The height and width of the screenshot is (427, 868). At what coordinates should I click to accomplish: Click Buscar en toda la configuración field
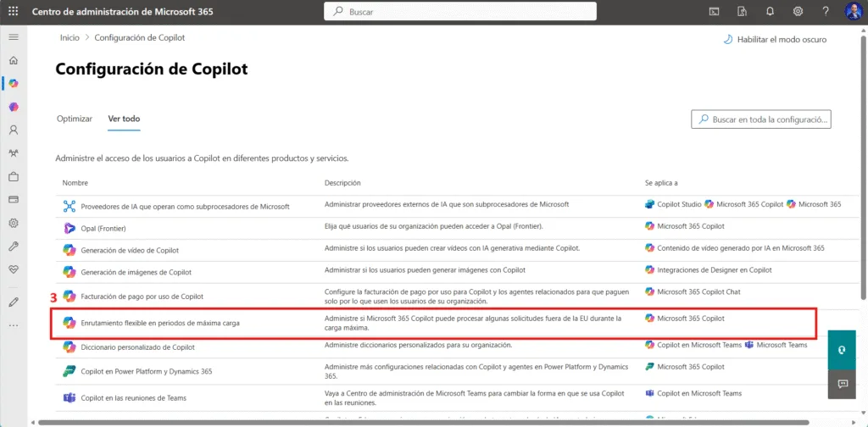pyautogui.click(x=761, y=119)
